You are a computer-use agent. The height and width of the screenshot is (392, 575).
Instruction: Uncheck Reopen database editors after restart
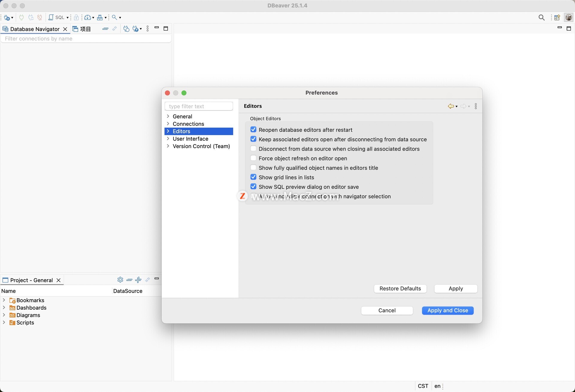click(x=253, y=130)
